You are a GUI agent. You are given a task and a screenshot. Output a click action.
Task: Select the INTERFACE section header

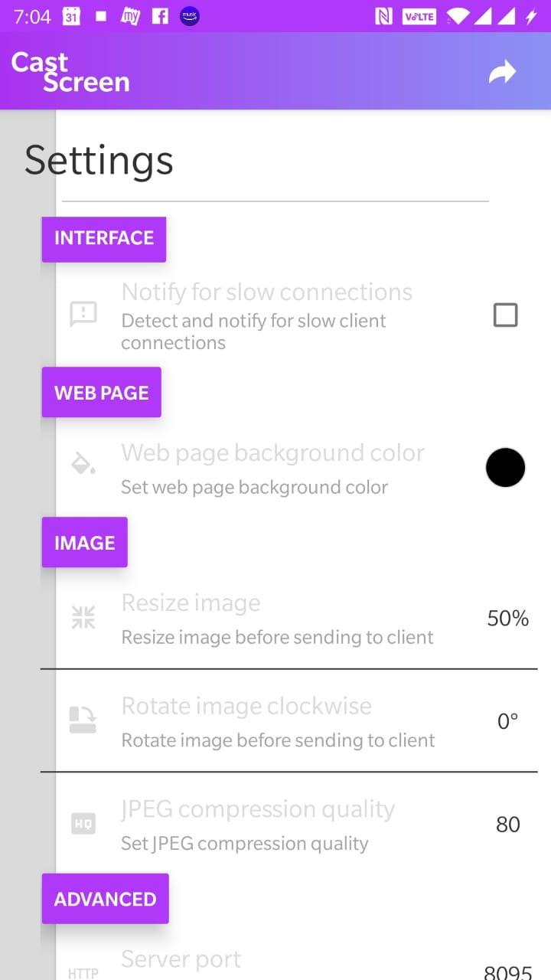click(x=104, y=238)
